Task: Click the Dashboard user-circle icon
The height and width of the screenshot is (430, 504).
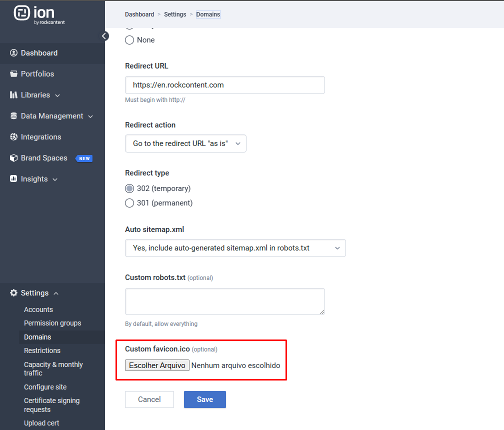Action: pos(13,53)
